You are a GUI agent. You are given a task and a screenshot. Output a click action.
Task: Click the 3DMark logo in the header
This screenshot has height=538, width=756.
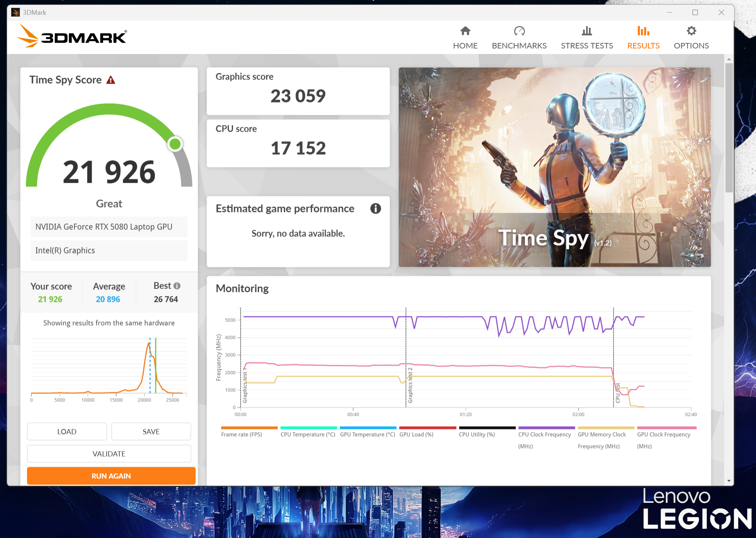pos(72,36)
